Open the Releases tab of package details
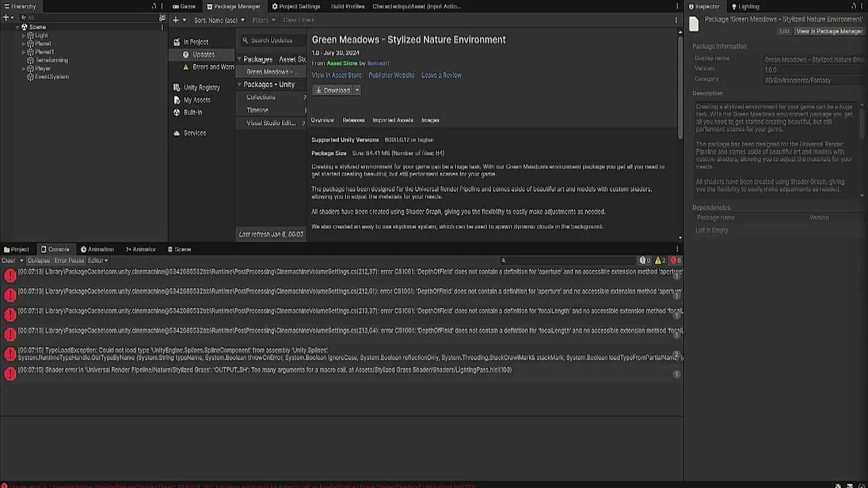The width and height of the screenshot is (868, 488). click(353, 120)
